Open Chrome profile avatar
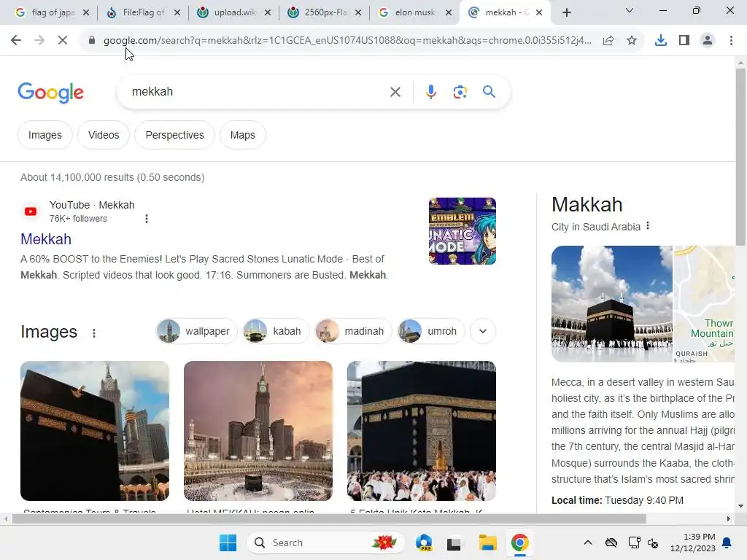The height and width of the screenshot is (560, 747). (x=708, y=41)
